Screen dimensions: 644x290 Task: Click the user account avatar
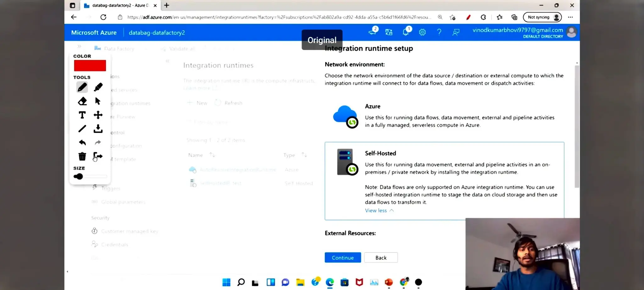tap(571, 32)
